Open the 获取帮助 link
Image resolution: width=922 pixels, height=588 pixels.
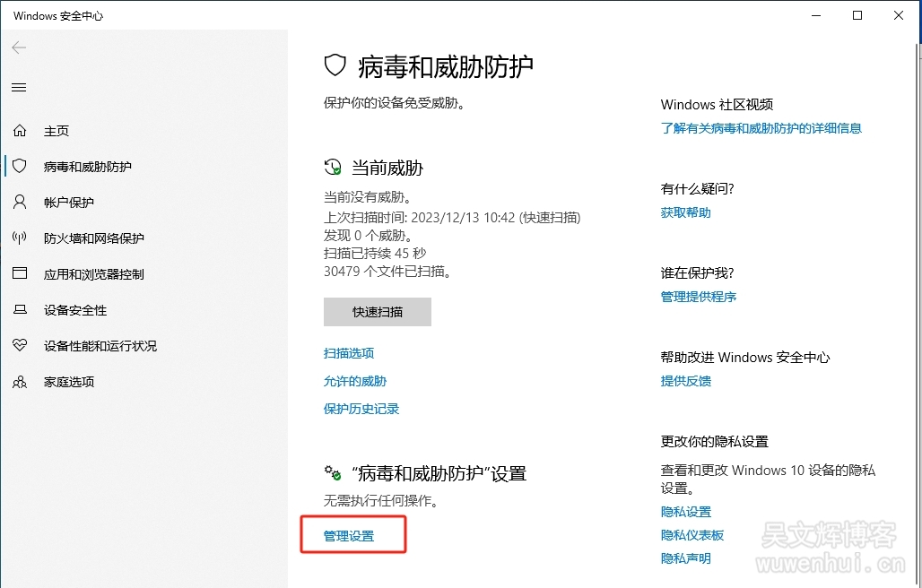pyautogui.click(x=686, y=212)
